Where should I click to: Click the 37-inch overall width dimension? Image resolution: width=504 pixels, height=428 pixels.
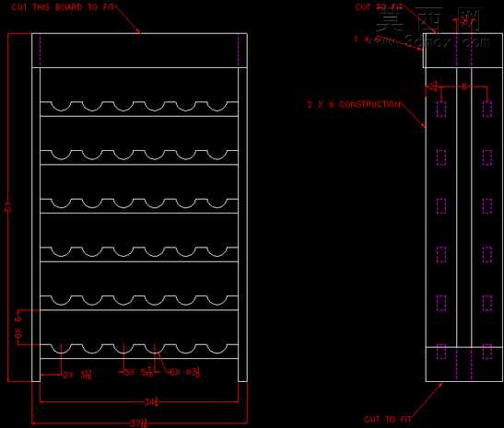click(x=139, y=423)
